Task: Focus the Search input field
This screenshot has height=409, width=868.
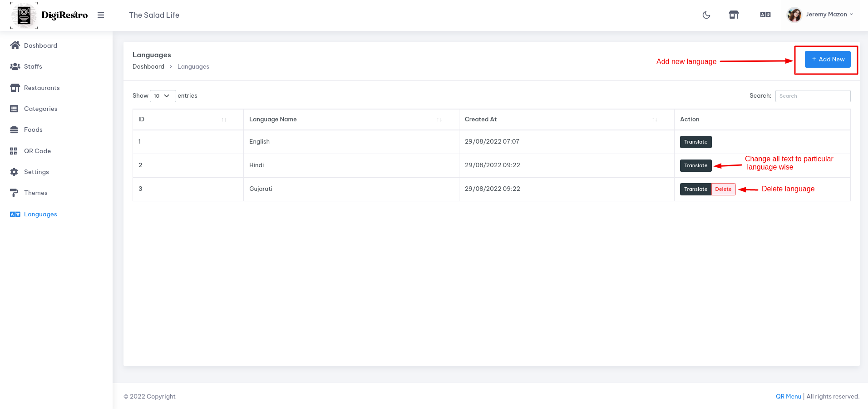Action: tap(813, 96)
